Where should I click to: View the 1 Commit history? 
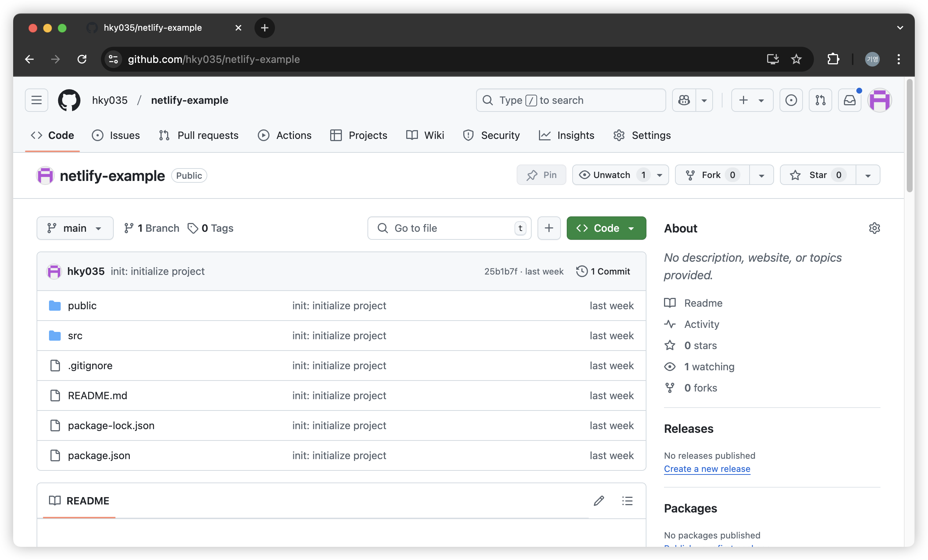coord(603,272)
